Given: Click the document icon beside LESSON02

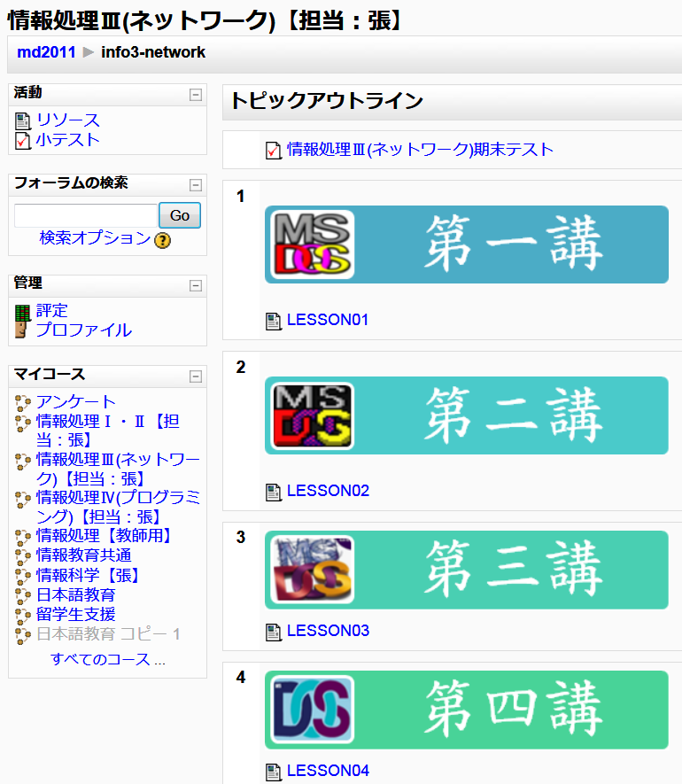Looking at the screenshot, I should click(x=273, y=492).
